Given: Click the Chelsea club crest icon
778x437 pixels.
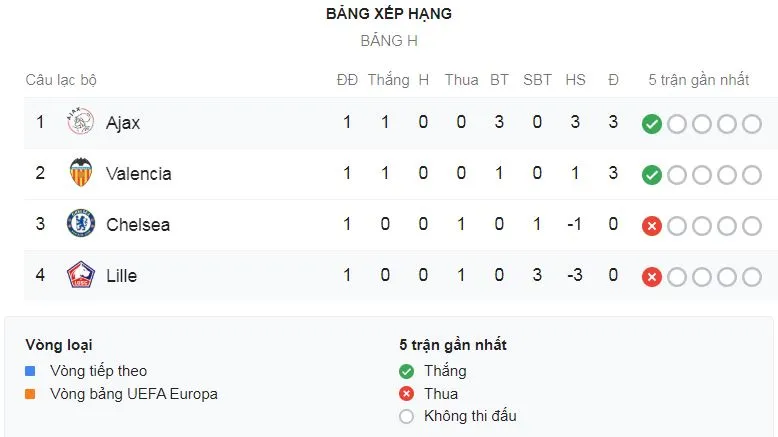Looking at the screenshot, I should tap(80, 224).
